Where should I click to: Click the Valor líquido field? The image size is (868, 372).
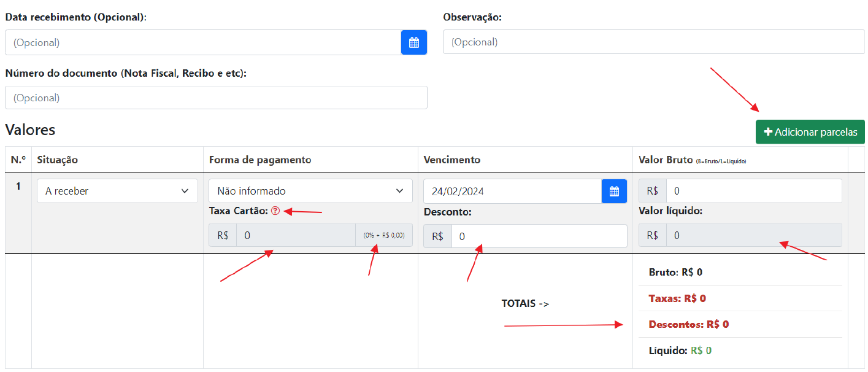[x=753, y=235]
